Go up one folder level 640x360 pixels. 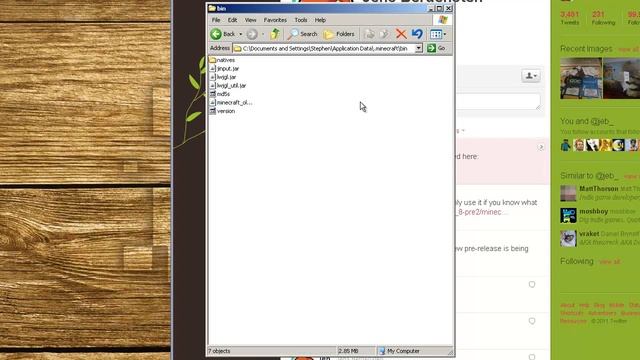point(275,34)
